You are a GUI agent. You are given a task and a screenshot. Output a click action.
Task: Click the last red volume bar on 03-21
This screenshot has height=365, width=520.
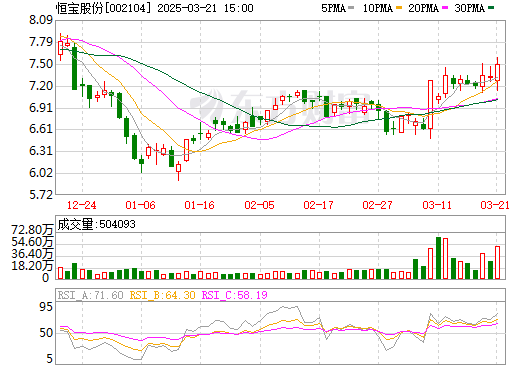[497, 262]
